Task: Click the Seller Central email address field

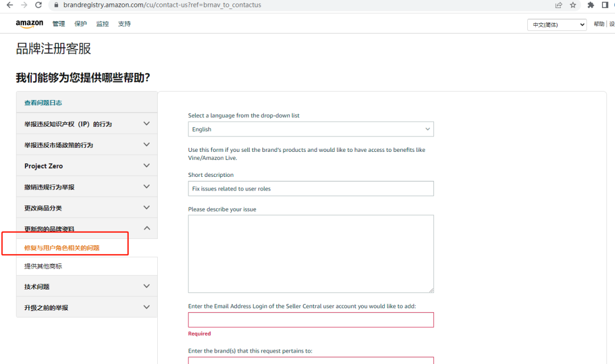Action: click(x=311, y=320)
